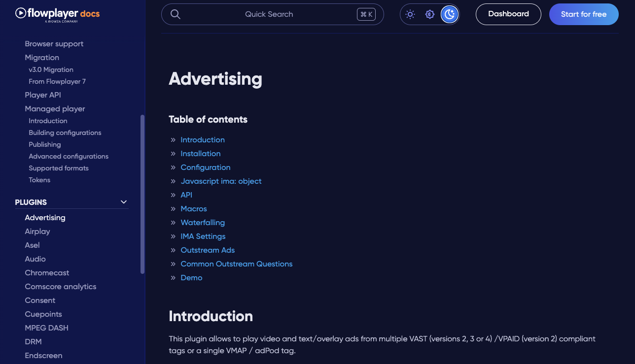Select the system auto theme icon
635x364 pixels.
point(430,14)
